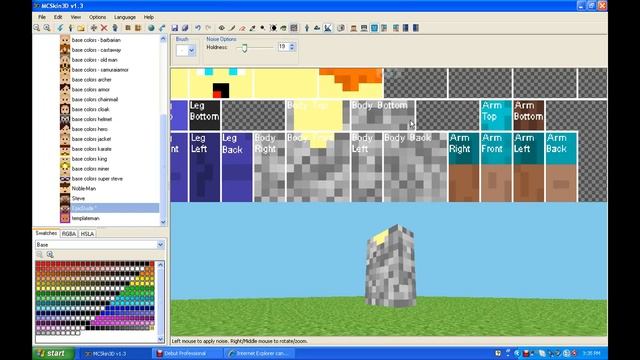Select the "base colors - barbarian" skin
The width and height of the screenshot is (640, 360).
pyautogui.click(x=96, y=40)
